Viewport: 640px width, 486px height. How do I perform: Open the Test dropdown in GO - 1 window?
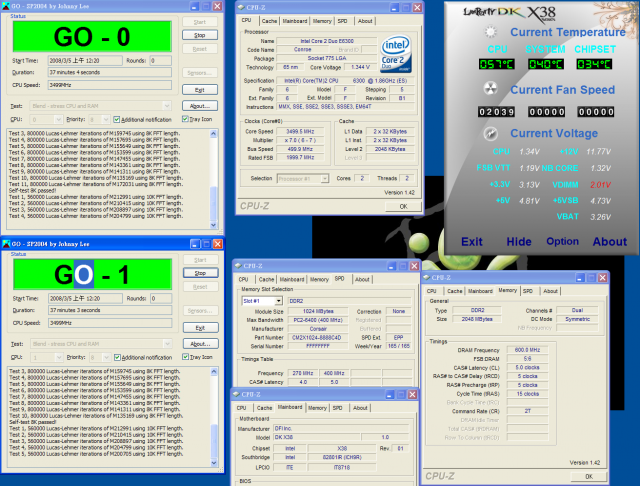[167, 344]
